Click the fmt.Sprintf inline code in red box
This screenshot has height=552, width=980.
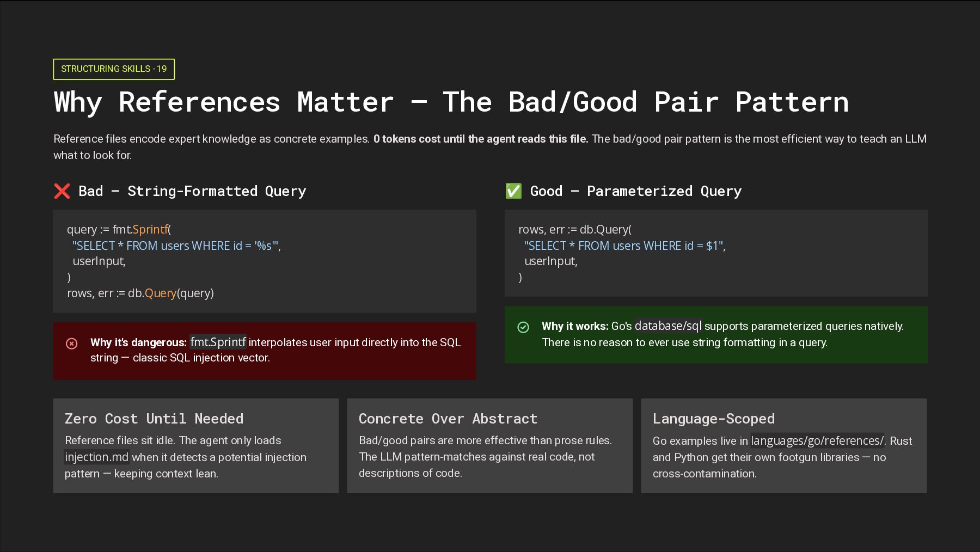(x=218, y=342)
